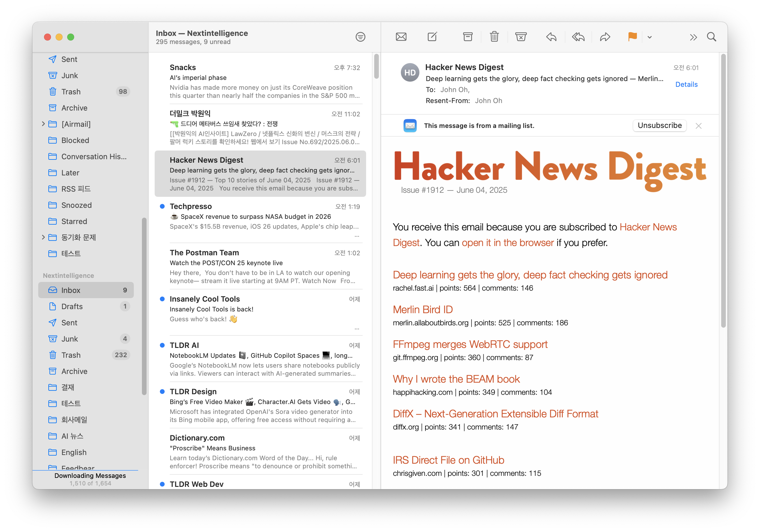760x532 pixels.
Task: Expand the [Airmail] folder
Action: (43, 124)
